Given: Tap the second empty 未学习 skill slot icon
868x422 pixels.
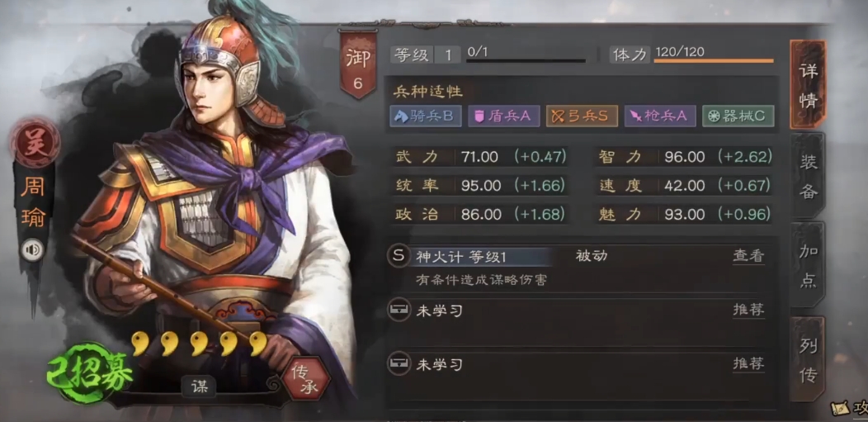Looking at the screenshot, I should coord(398,364).
